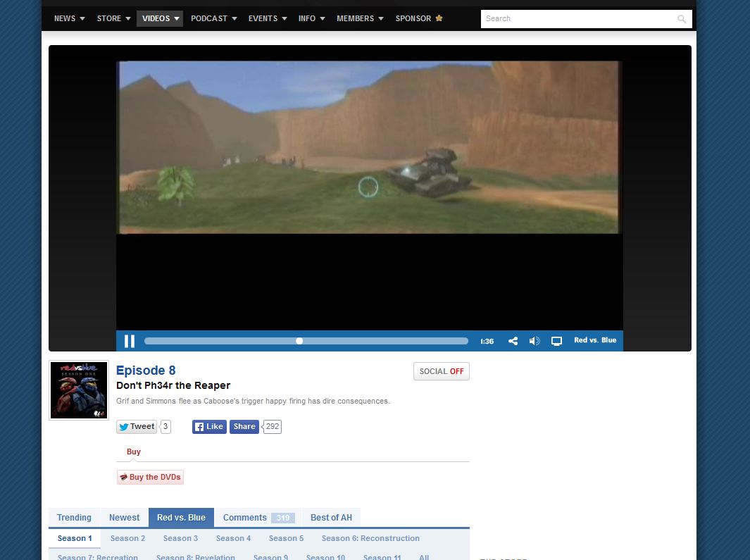Toggle the SOCIAL OFF switch
Screen dimensions: 750x560
[x=441, y=371]
